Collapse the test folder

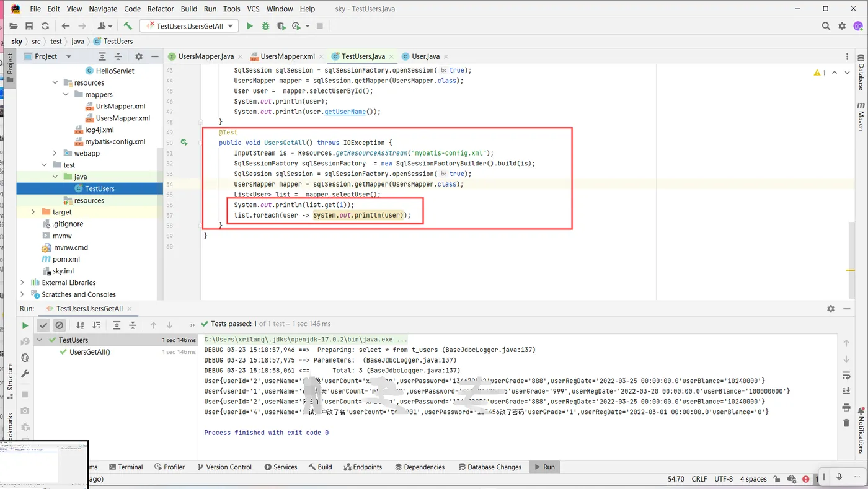coord(45,165)
